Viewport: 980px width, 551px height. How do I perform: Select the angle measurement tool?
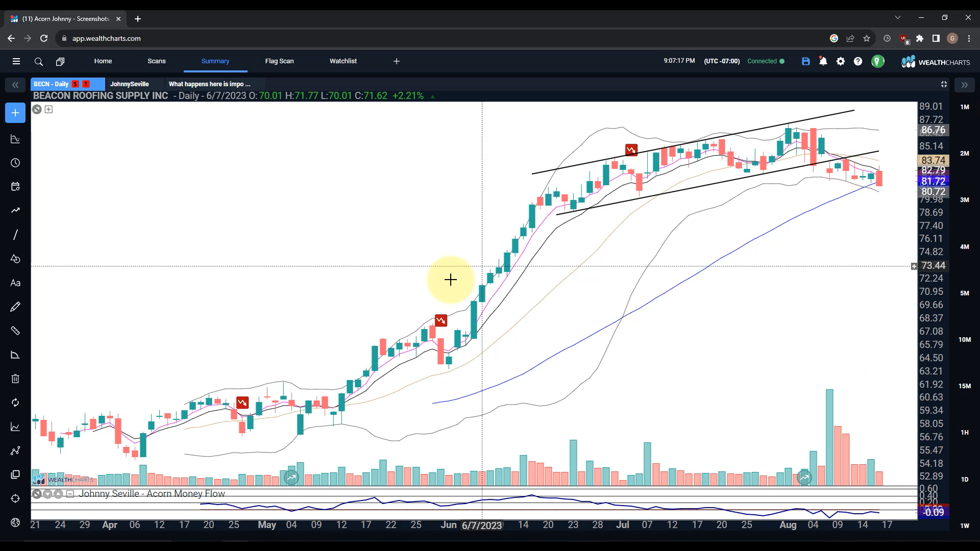point(15,355)
